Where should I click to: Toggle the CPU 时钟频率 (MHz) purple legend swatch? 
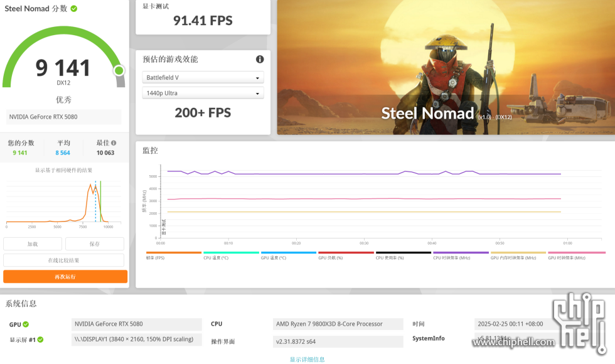[x=461, y=252]
